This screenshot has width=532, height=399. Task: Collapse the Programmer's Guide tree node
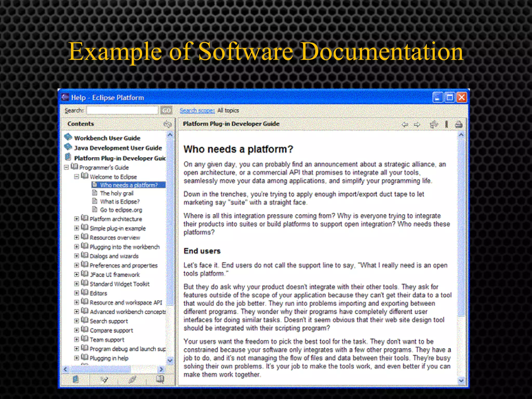pos(66,167)
